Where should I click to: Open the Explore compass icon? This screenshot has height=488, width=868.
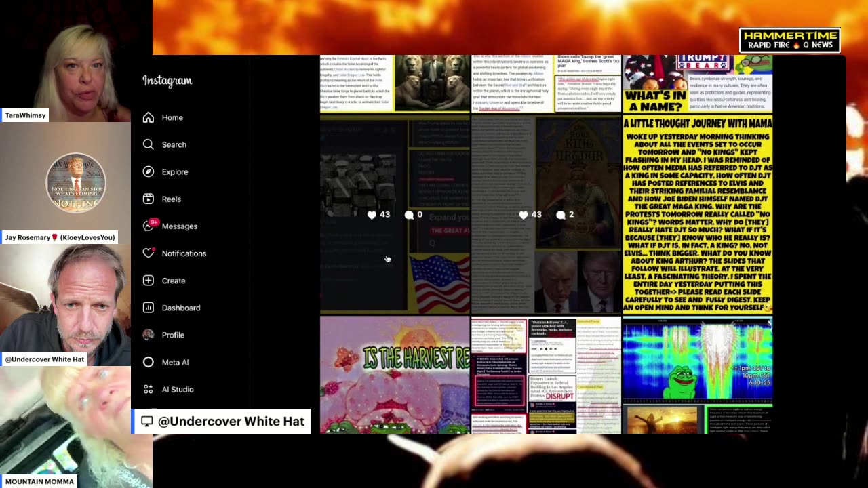[x=149, y=171]
